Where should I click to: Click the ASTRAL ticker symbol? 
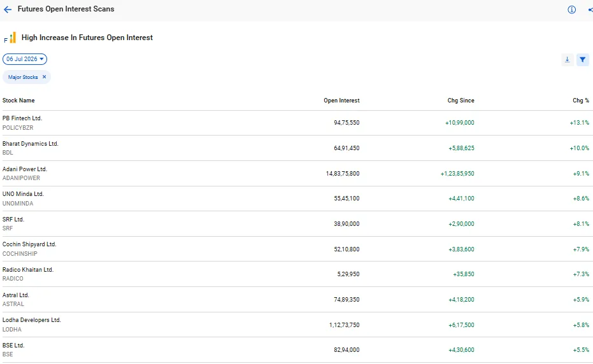[13, 304]
